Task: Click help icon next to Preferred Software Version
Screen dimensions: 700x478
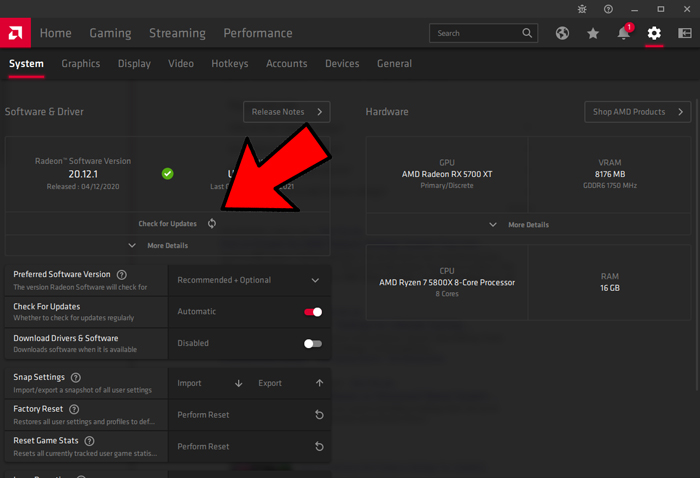Action: click(x=122, y=275)
